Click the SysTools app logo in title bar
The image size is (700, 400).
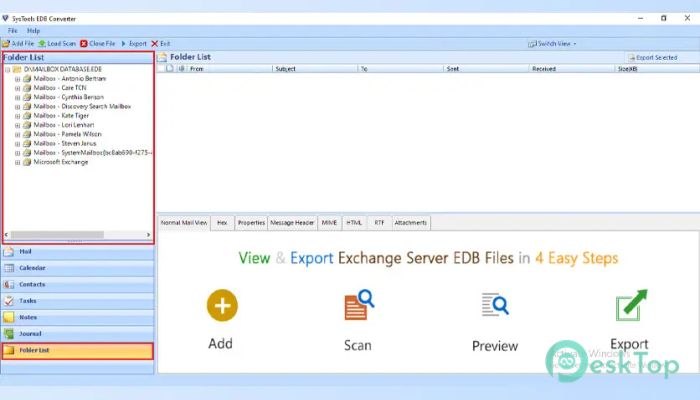(x=5, y=18)
